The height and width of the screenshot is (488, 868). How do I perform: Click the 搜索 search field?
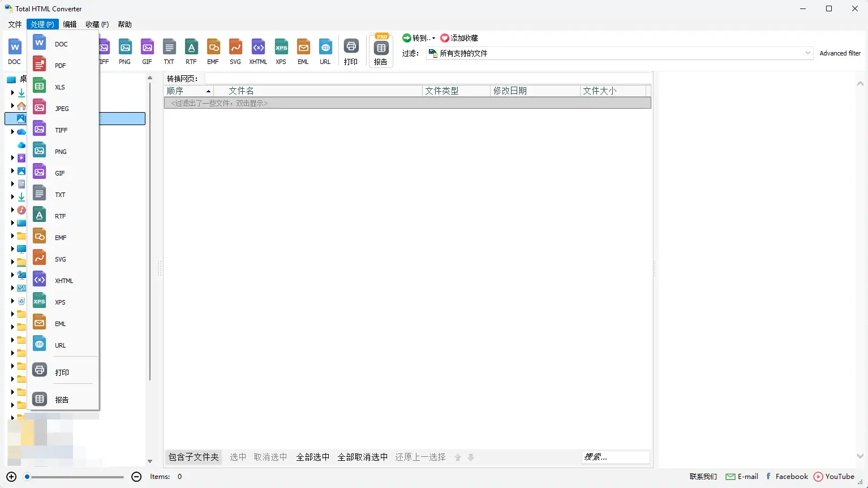click(616, 457)
